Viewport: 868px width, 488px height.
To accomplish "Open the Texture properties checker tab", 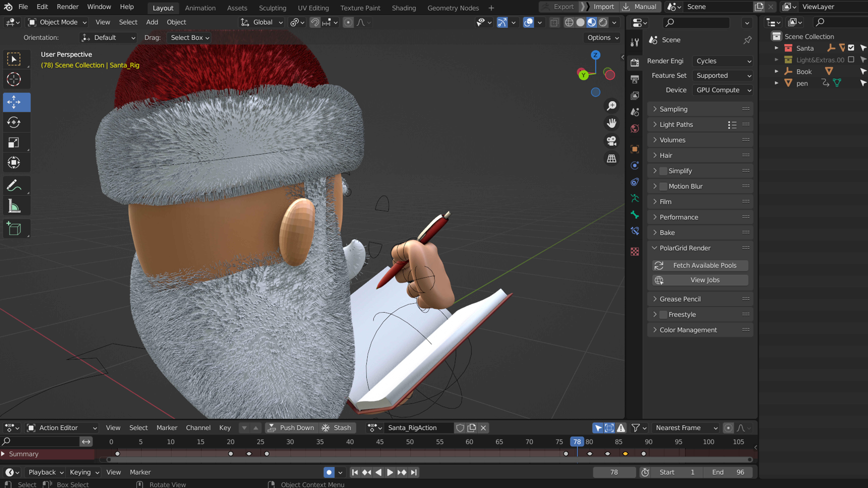I will pos(635,252).
